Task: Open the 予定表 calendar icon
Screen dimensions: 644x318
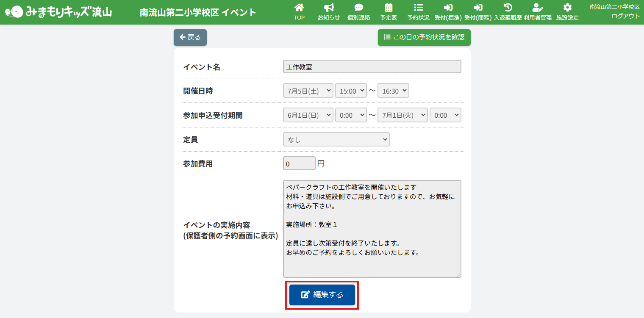Action: click(389, 8)
